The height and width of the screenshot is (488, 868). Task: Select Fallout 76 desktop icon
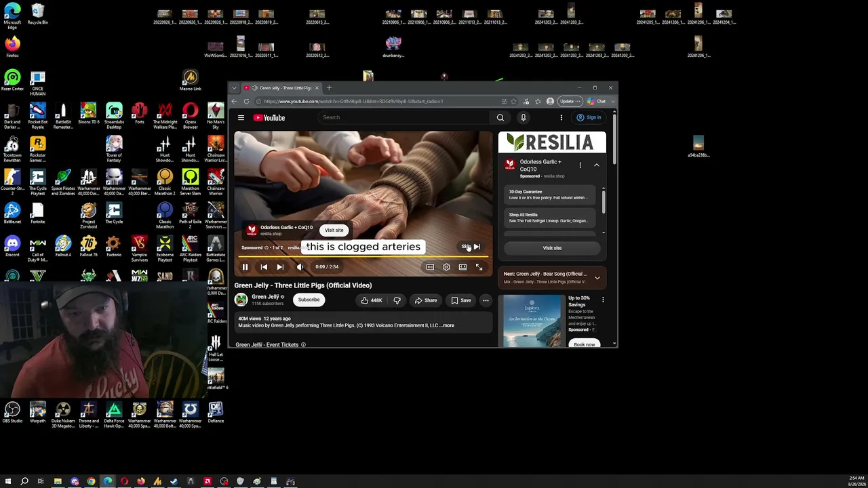point(88,246)
